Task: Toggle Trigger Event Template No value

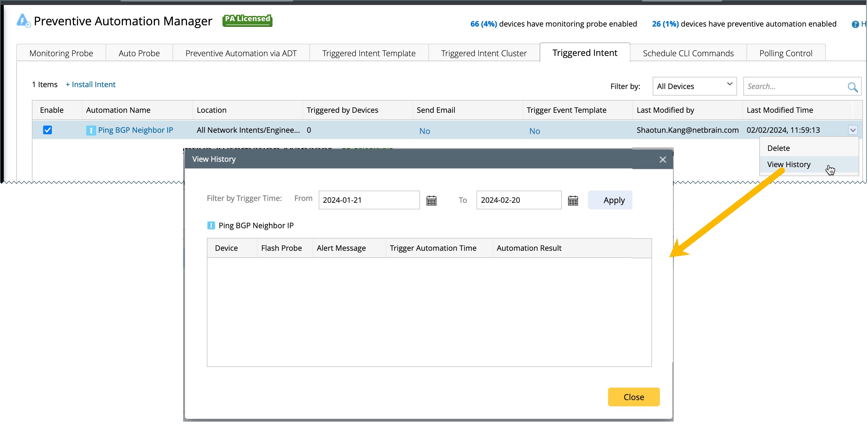Action: (534, 131)
